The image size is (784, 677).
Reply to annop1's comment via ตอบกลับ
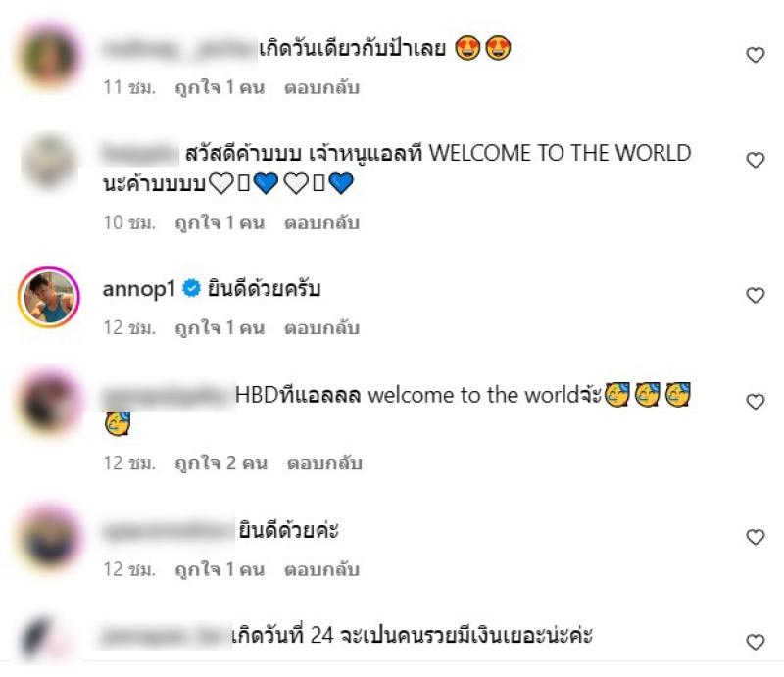[322, 328]
